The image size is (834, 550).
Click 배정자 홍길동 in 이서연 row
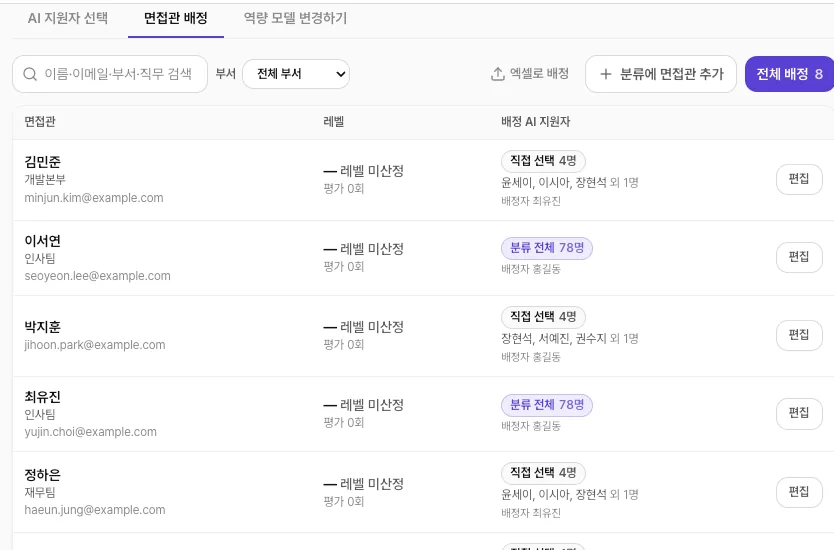(x=531, y=269)
